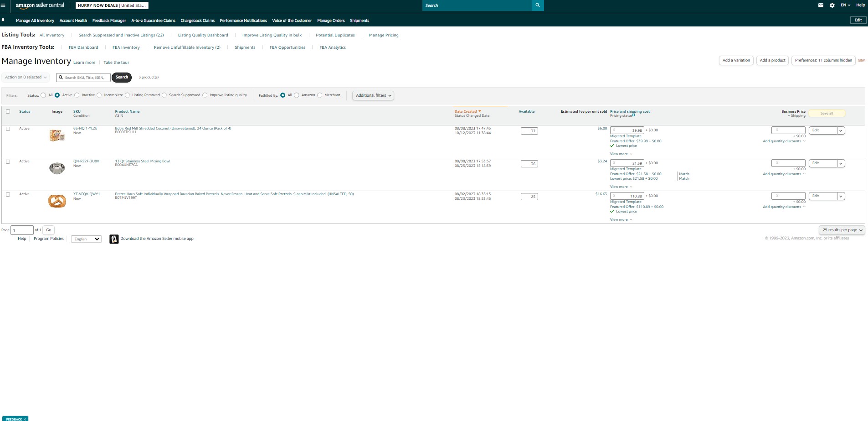Image resolution: width=868 pixels, height=421 pixels.
Task: Choose the Listing Removed status filter
Action: tap(128, 95)
